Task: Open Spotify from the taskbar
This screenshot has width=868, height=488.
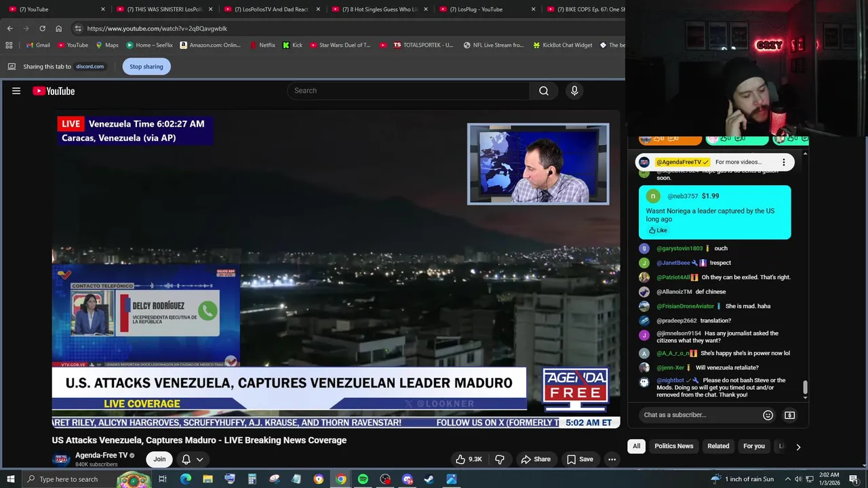Action: pyautogui.click(x=363, y=479)
